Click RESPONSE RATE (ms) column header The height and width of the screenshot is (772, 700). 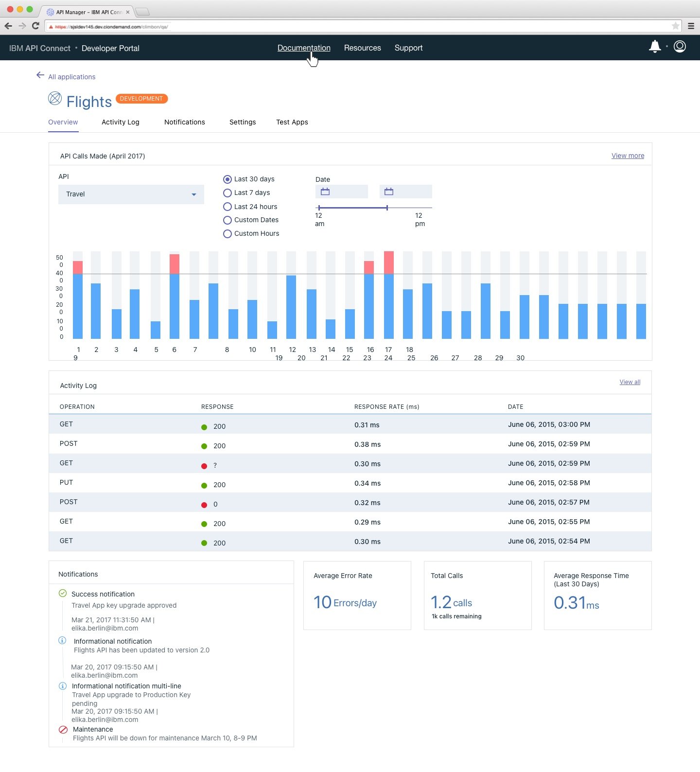click(x=387, y=407)
